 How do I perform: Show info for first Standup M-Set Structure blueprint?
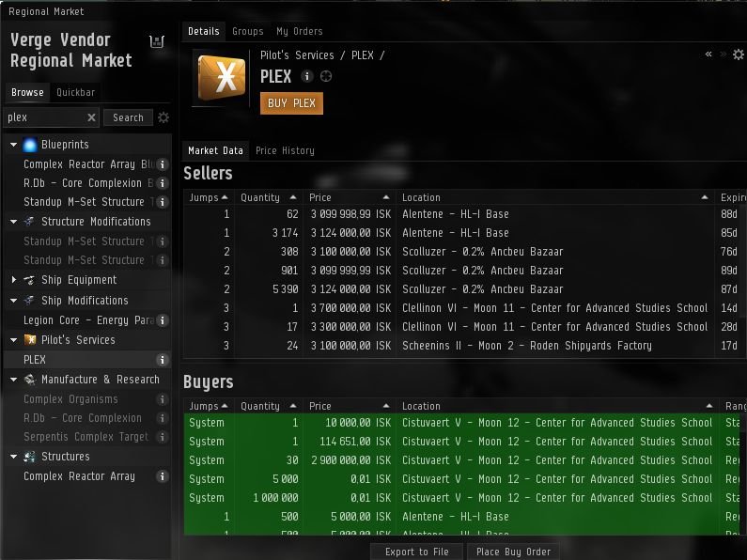pyautogui.click(x=163, y=202)
